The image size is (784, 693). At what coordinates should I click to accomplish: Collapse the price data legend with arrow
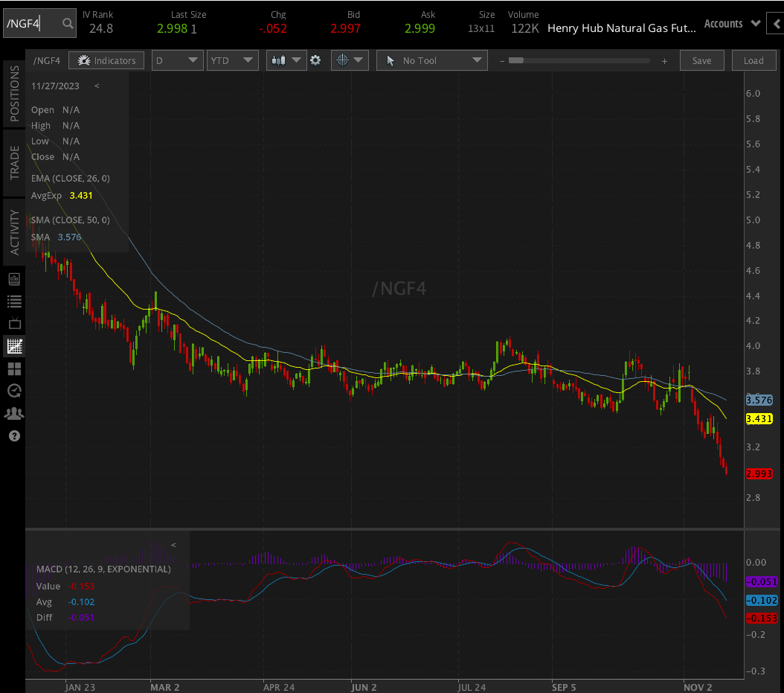click(x=97, y=86)
